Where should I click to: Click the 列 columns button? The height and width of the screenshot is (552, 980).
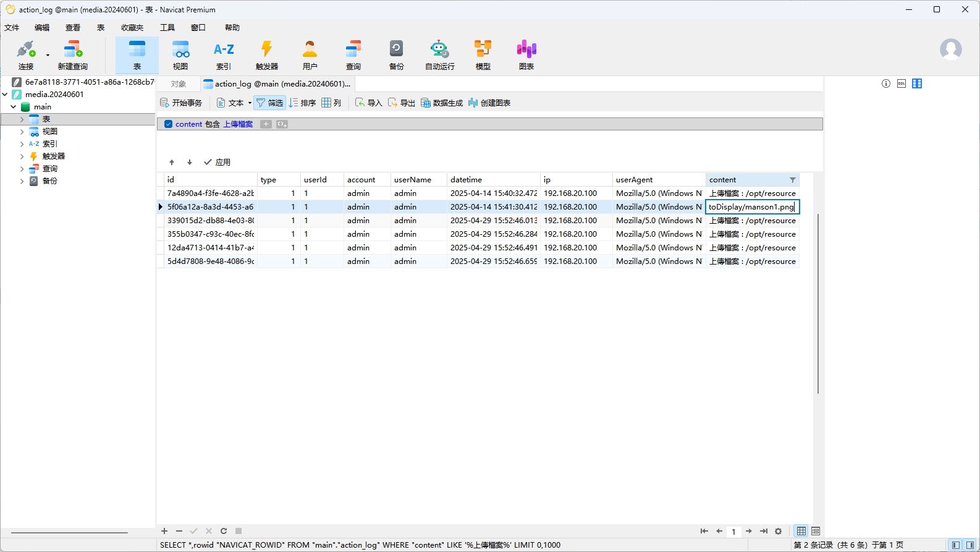(x=331, y=103)
